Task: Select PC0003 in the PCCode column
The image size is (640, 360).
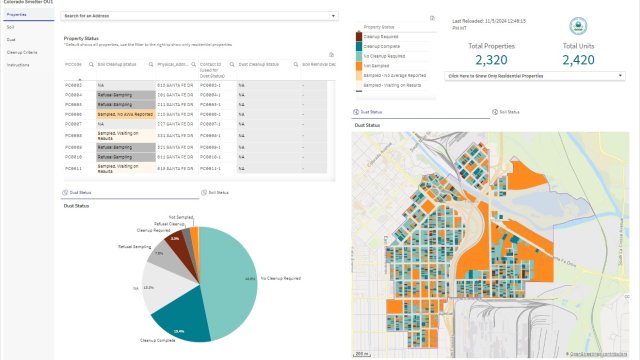Action: pos(73,85)
